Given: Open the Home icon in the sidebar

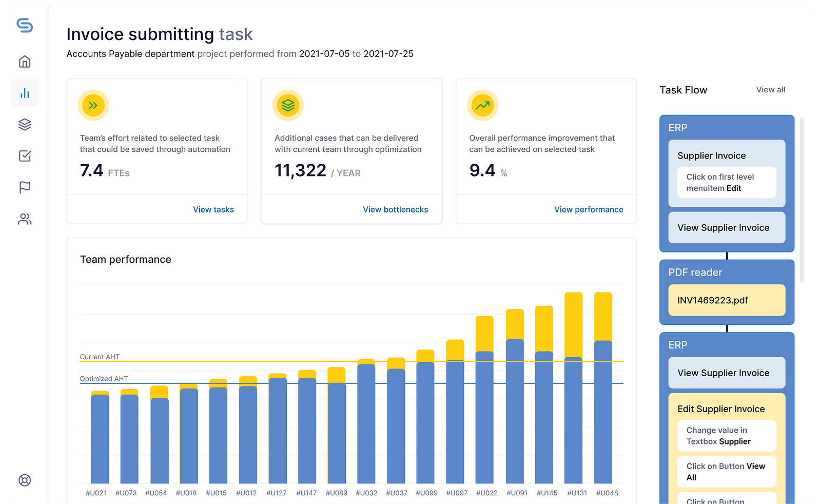Looking at the screenshot, I should [x=25, y=62].
